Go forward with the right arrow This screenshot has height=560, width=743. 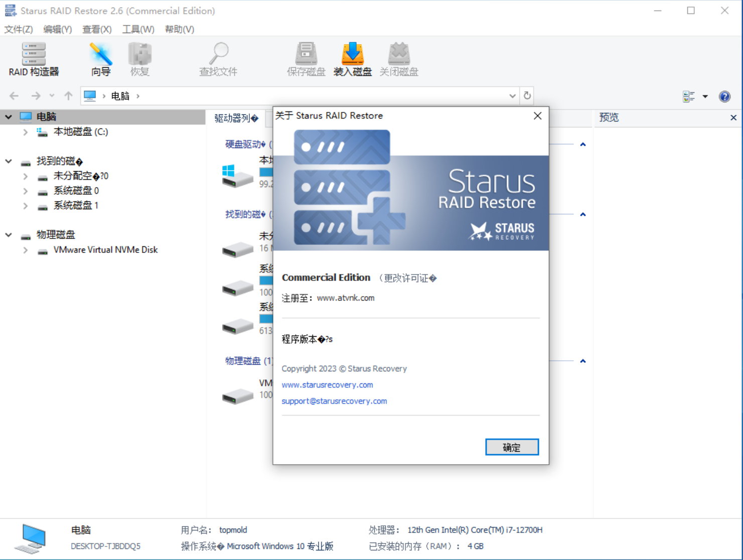point(36,96)
